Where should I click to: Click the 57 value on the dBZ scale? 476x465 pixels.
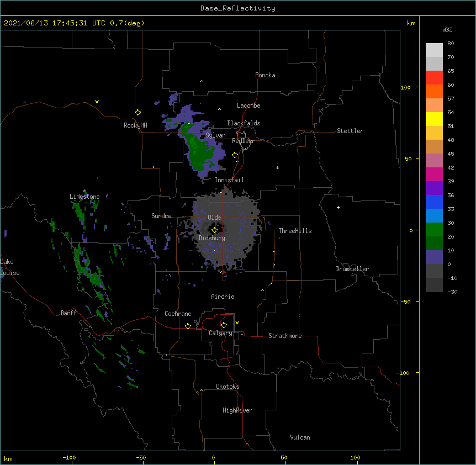[x=451, y=99]
